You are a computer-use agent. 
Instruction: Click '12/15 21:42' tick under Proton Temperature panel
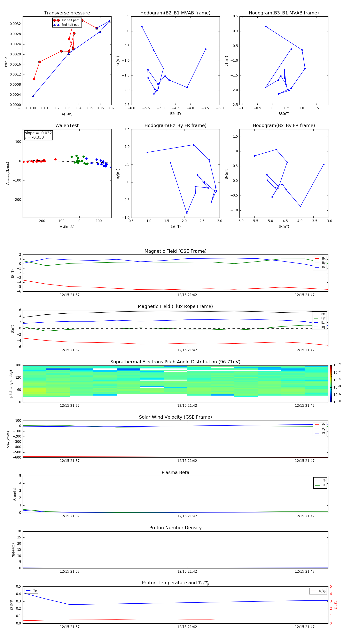point(187,627)
